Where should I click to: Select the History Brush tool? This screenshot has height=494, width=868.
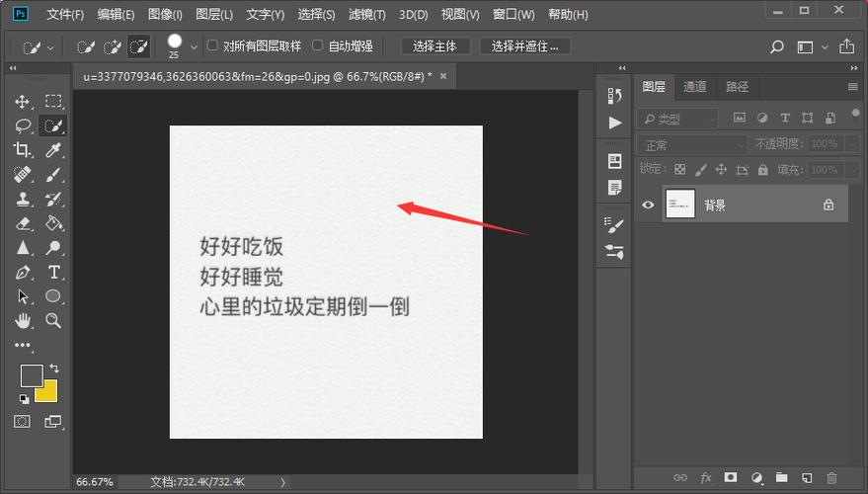pyautogui.click(x=53, y=199)
